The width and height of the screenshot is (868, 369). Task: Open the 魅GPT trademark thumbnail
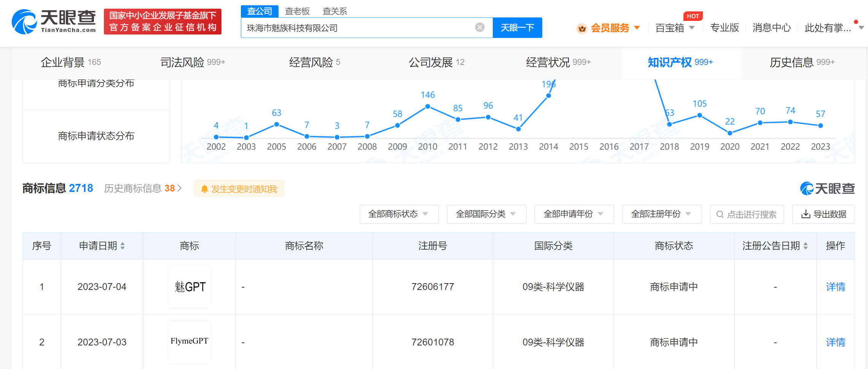click(190, 287)
